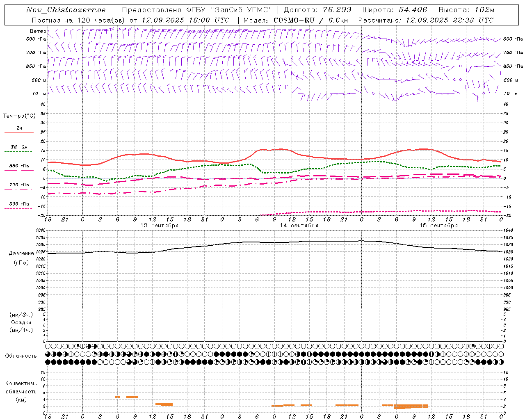Screen dimensions: 525x420
Task: Click the (мм/3ч.) precipitation unit label
Action: [x=21, y=315]
